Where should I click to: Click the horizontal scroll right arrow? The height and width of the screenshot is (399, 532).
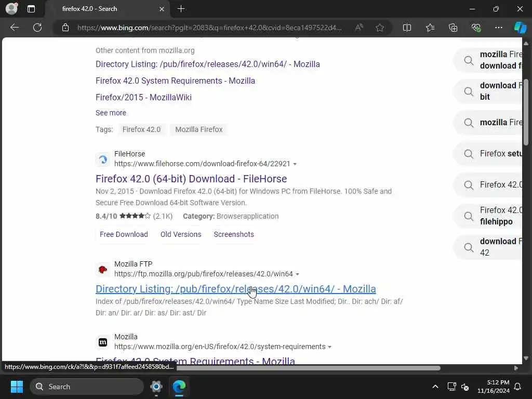click(x=516, y=368)
